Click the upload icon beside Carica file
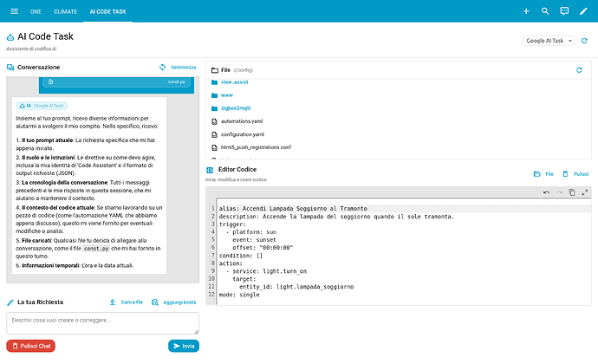 pyautogui.click(x=113, y=302)
